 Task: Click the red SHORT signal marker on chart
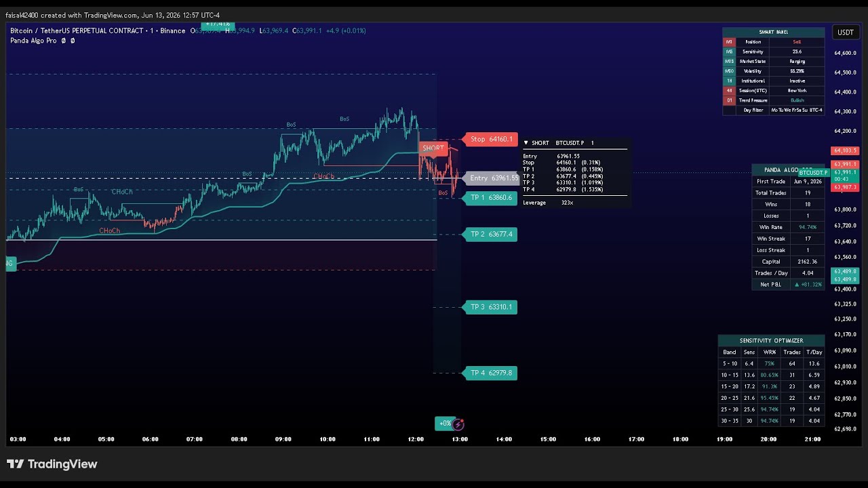433,148
